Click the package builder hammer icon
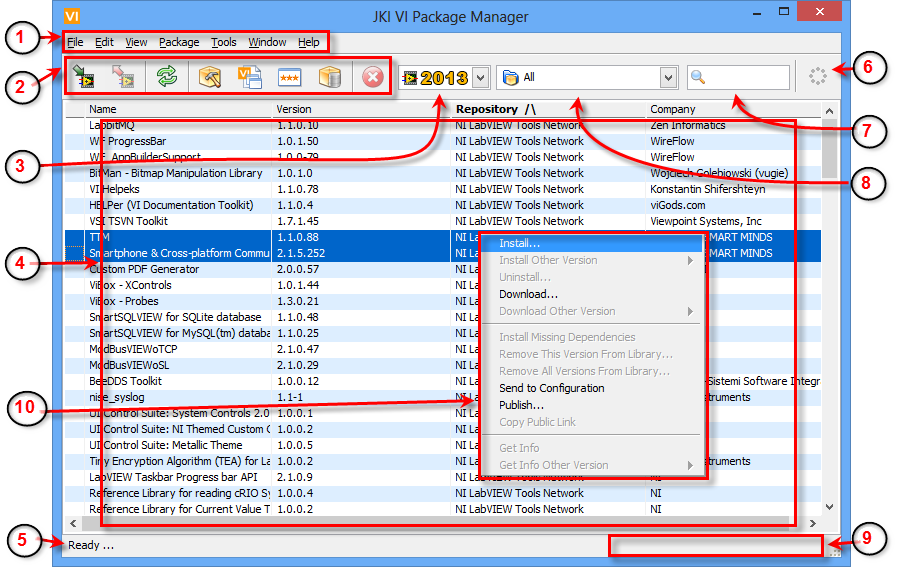The height and width of the screenshot is (567, 897). (x=209, y=78)
